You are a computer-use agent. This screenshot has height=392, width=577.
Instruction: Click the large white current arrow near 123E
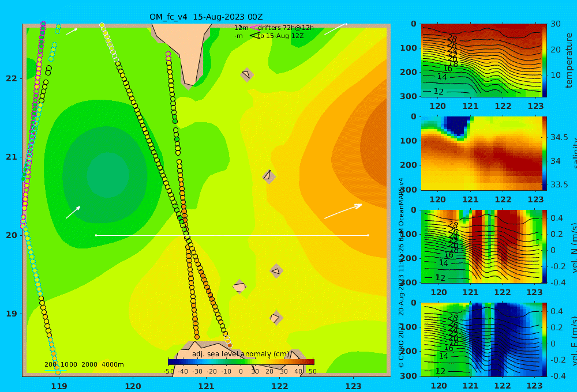[x=343, y=211]
